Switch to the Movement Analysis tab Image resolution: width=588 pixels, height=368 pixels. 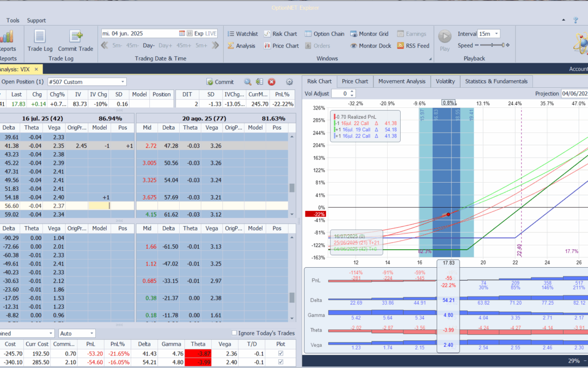point(402,81)
